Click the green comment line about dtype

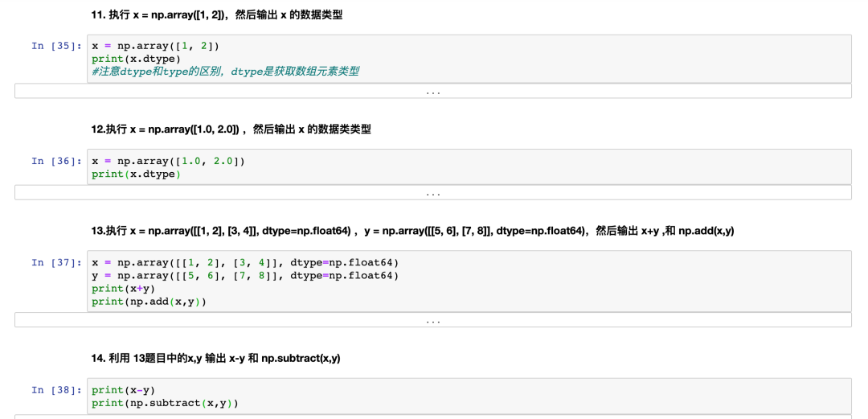point(226,72)
